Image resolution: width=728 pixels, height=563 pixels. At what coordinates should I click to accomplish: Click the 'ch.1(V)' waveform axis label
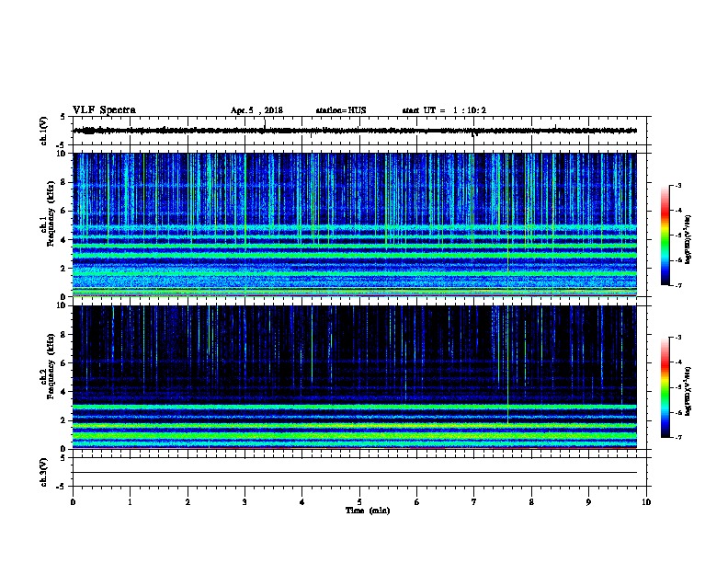(43, 131)
